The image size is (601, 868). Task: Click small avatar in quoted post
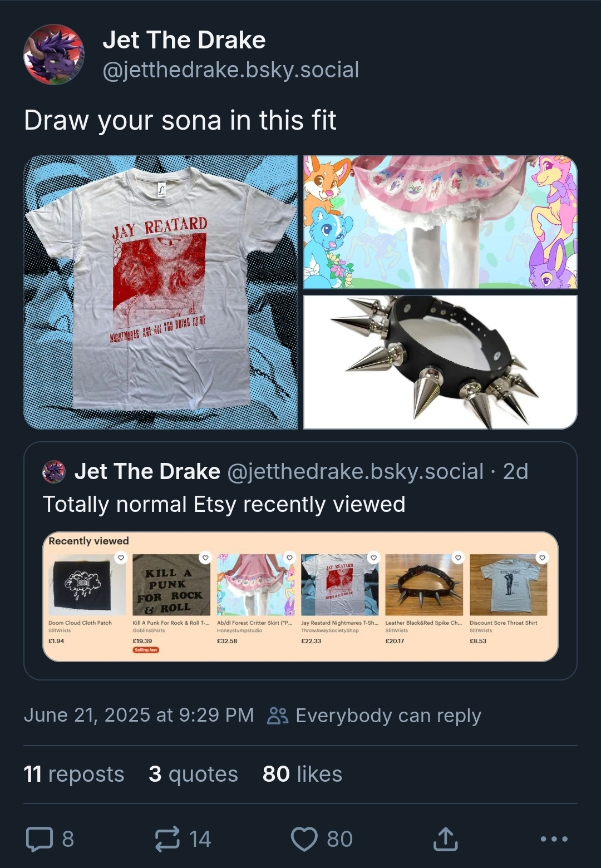(x=54, y=472)
